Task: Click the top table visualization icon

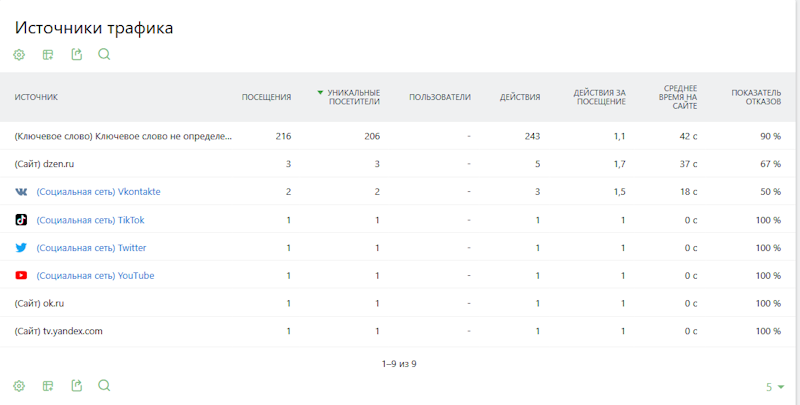Action: pos(48,55)
